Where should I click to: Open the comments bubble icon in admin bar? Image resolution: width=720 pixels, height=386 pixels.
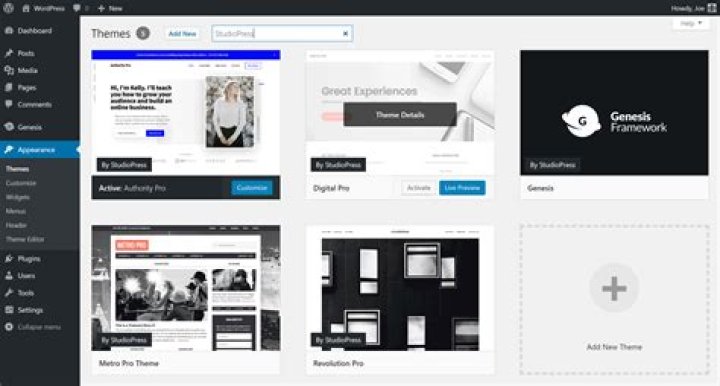point(77,8)
